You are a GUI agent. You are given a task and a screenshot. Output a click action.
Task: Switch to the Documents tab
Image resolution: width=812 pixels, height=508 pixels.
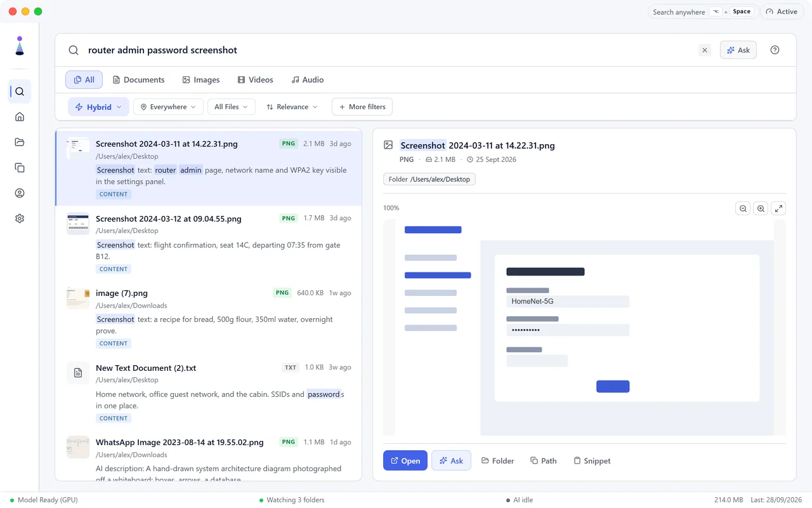pyautogui.click(x=138, y=80)
